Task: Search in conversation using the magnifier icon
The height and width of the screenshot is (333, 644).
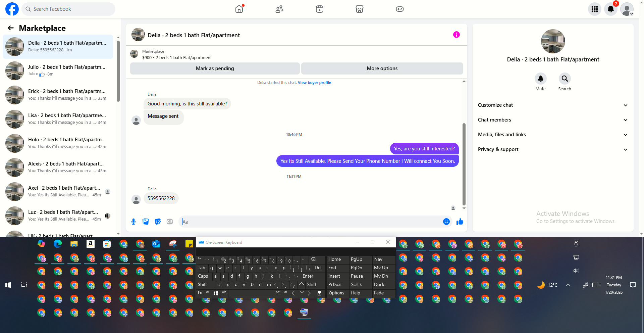Action: click(x=565, y=79)
